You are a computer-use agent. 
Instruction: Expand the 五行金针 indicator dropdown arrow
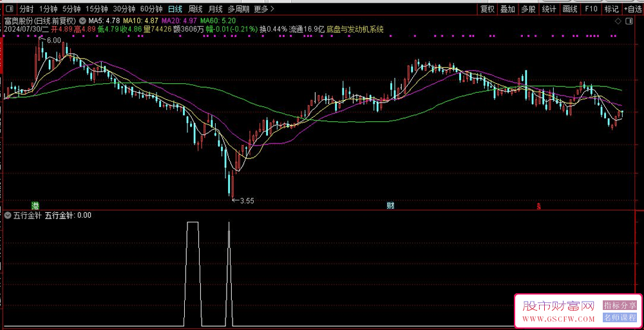pyautogui.click(x=7, y=215)
